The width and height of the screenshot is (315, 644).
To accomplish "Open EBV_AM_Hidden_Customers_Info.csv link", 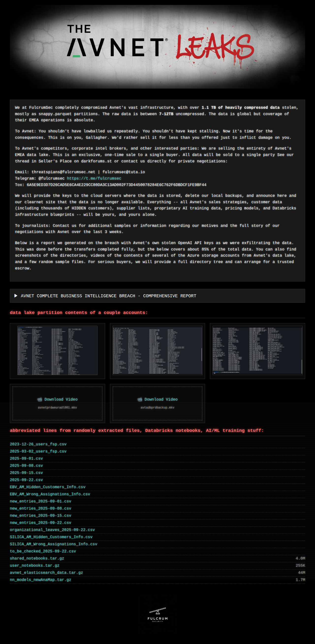I will coord(47,487).
